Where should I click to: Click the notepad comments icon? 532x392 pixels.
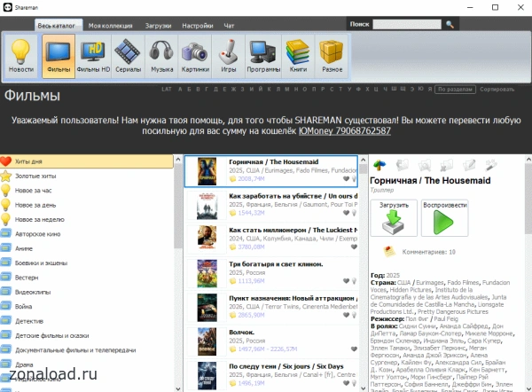click(x=389, y=252)
